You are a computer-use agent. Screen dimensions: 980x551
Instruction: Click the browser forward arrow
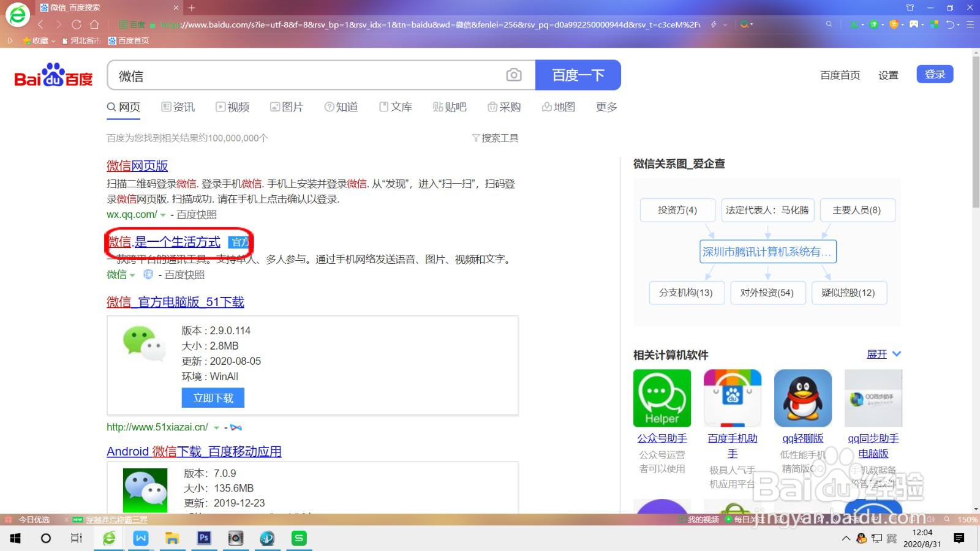coord(58,24)
